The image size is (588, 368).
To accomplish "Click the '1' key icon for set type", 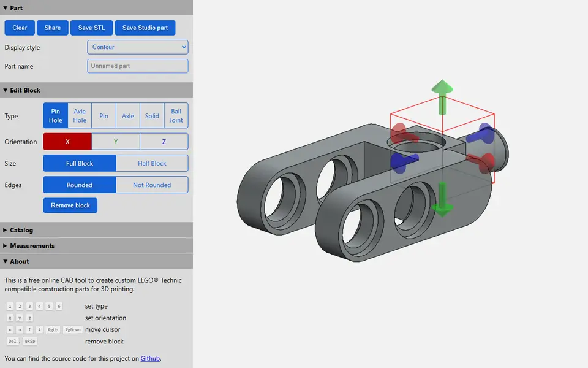I will click(x=10, y=306).
